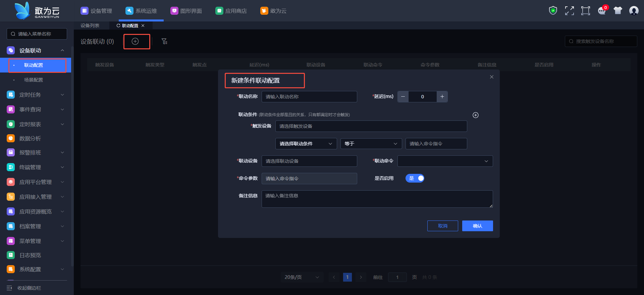Viewport: 644px width, 295px height.
Task: Open the theme shirt icon
Action: coord(618,11)
